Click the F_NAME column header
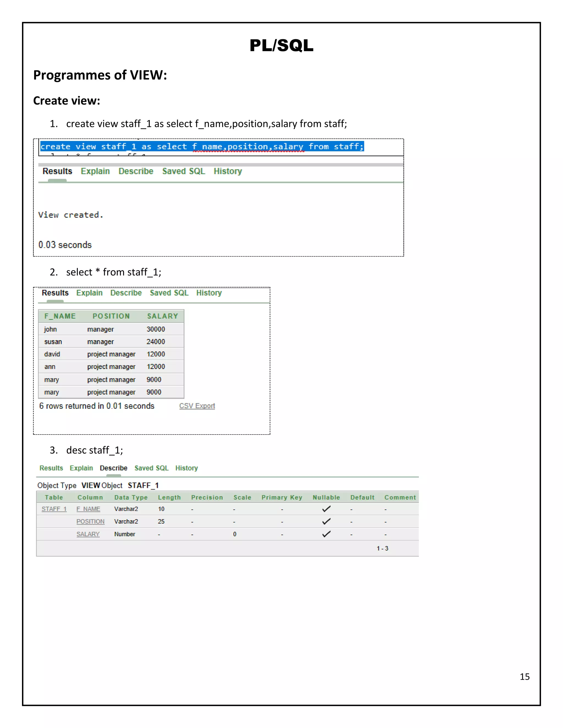The width and height of the screenshot is (563, 728). 60,316
